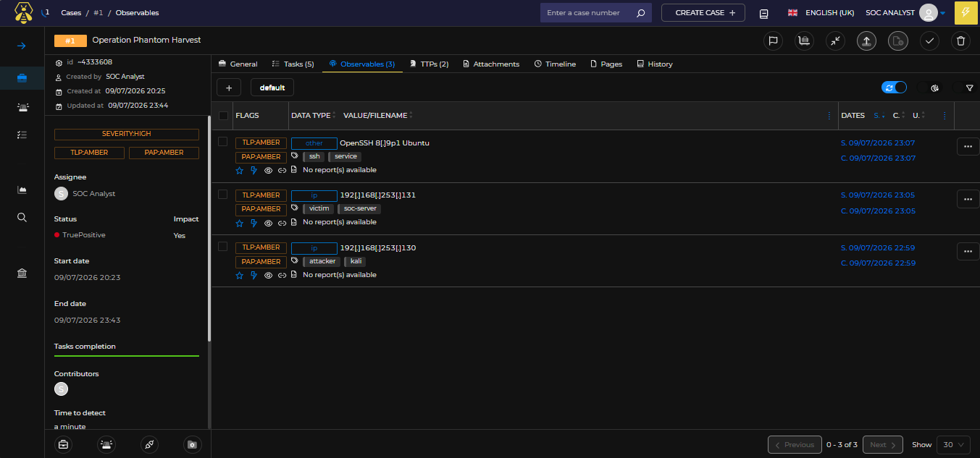Click the Next pagination button
This screenshot has width=980, height=458.
[x=883, y=445]
